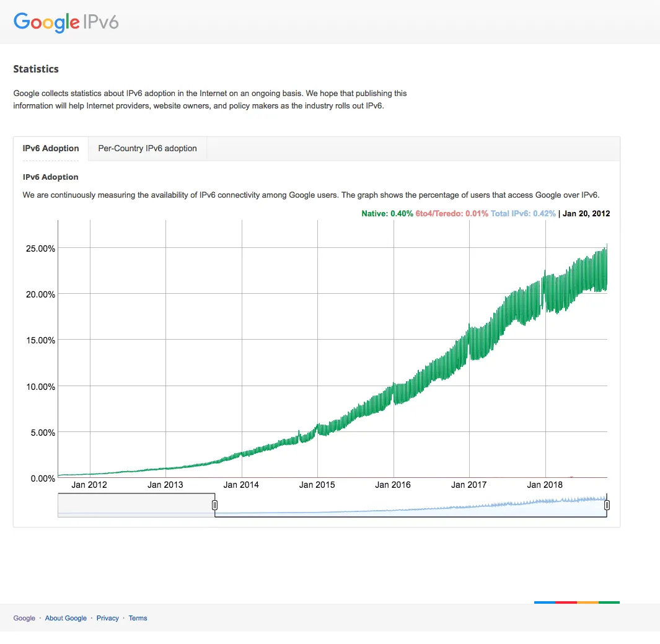
Task: Click the Jan 2015 x-axis label
Action: tap(317, 485)
